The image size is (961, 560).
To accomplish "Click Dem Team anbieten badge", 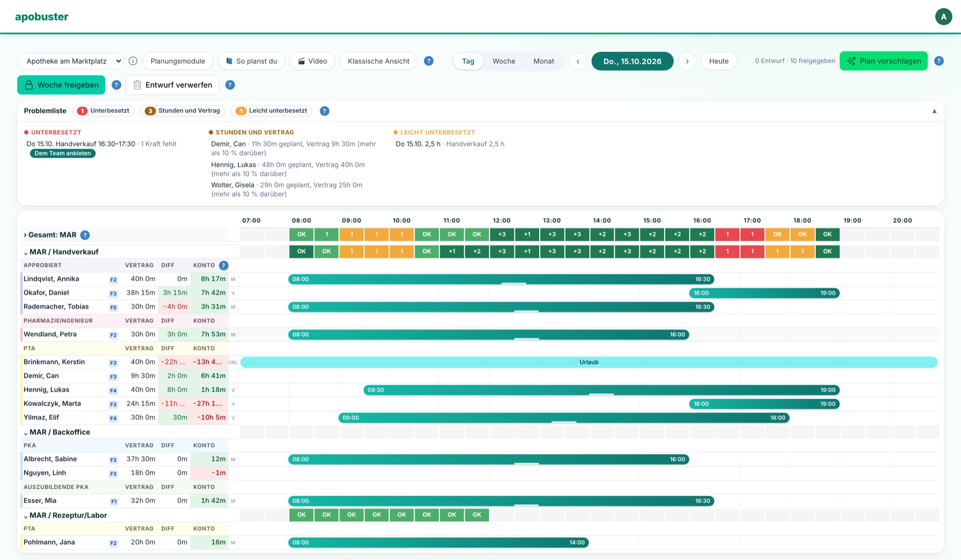I will [63, 154].
